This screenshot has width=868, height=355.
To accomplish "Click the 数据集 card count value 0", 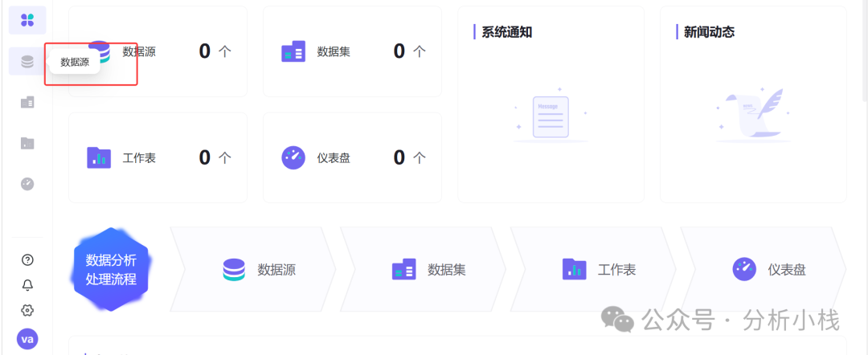I will click(399, 51).
